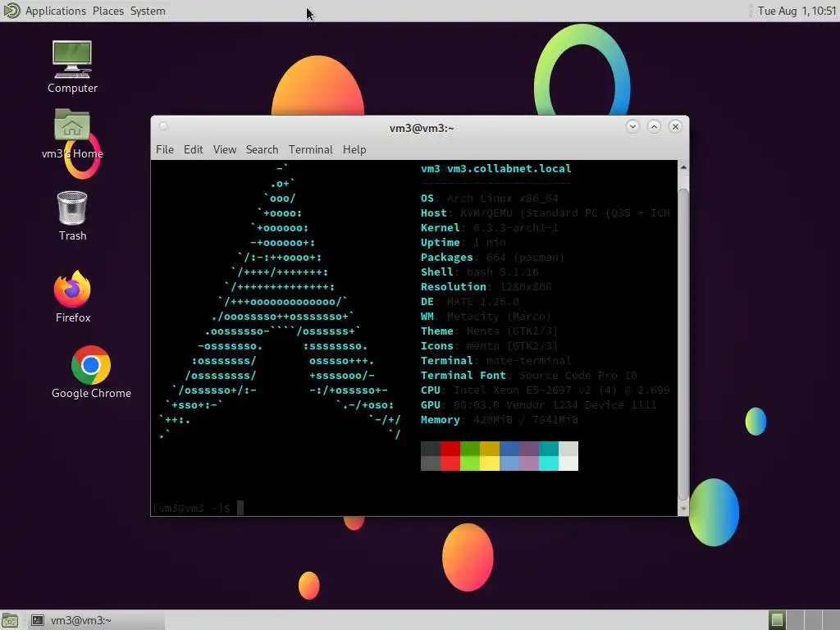Click the 'Uptime' line in terminal

click(463, 243)
